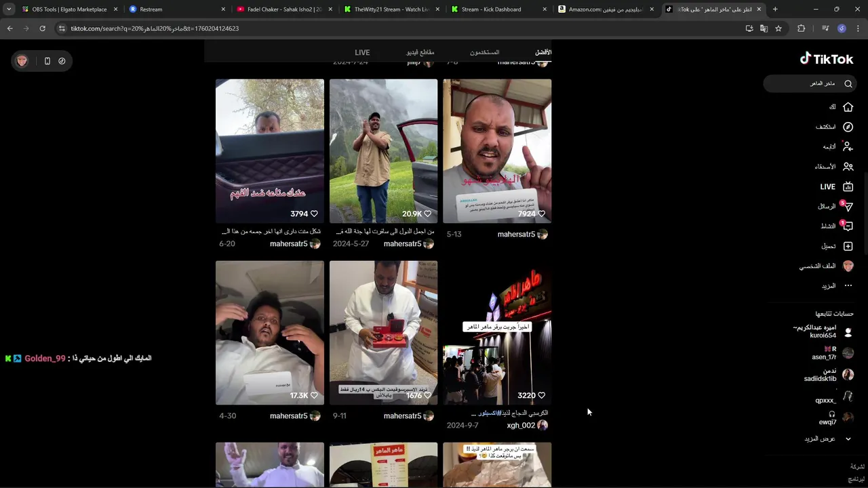
Task: Click the site info icon in address bar
Action: click(62, 28)
